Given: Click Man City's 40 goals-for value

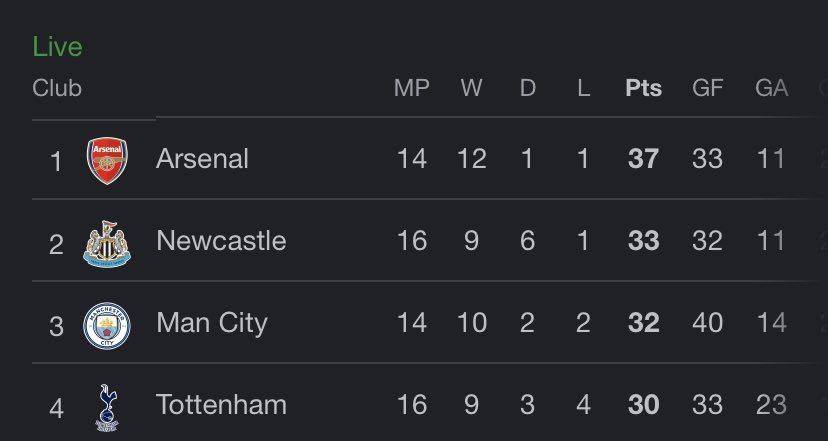Looking at the screenshot, I should pyautogui.click(x=707, y=323).
